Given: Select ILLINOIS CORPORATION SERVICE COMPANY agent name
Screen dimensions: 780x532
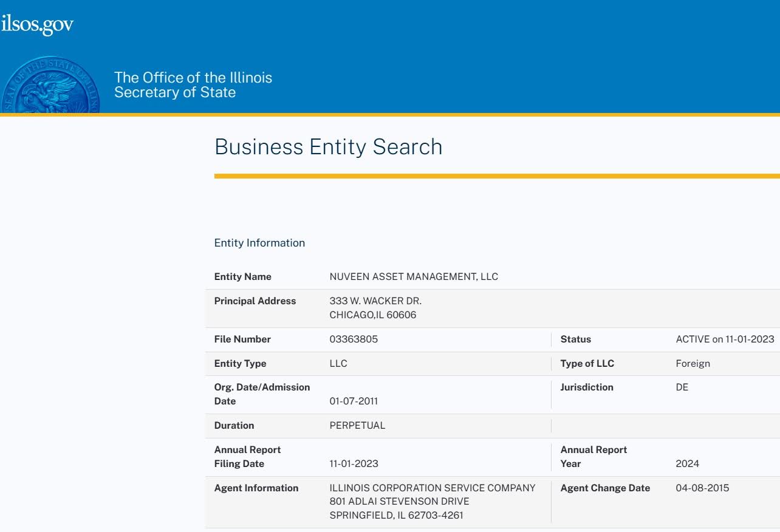Looking at the screenshot, I should [x=433, y=488].
